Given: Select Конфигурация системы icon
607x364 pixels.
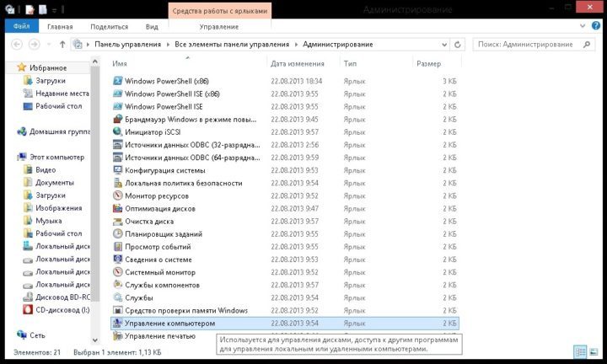Looking at the screenshot, I should pos(118,170).
